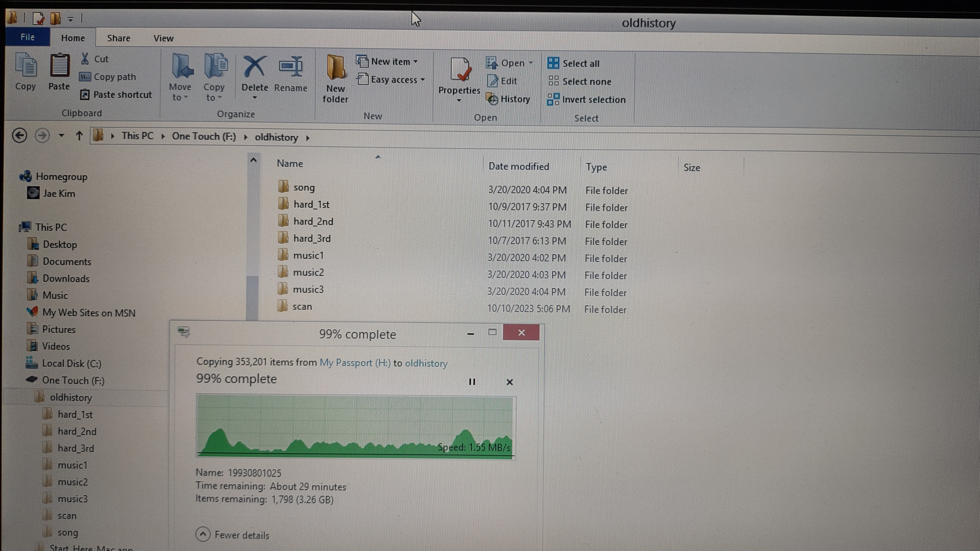980x551 pixels.
Task: Select music3 in the navigation tree
Action: (65, 499)
